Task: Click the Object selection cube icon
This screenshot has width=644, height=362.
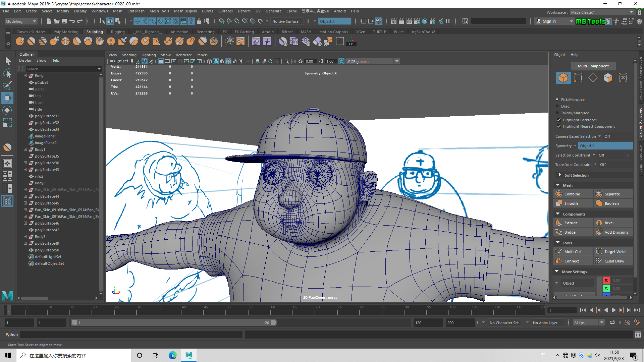Action: (x=563, y=78)
